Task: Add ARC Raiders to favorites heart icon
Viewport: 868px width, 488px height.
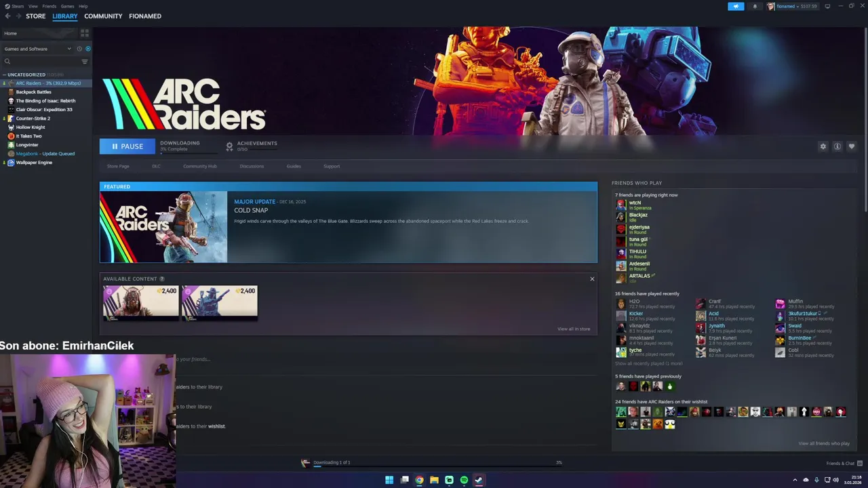Action: click(852, 146)
